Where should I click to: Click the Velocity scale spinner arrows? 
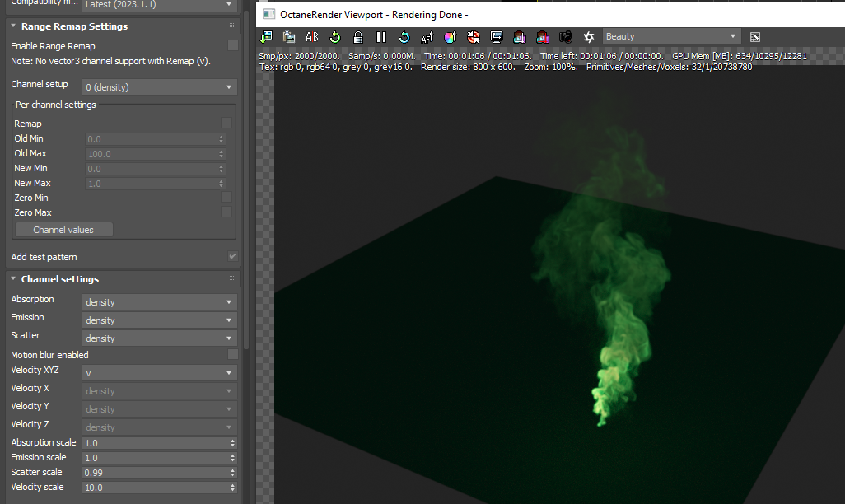click(233, 488)
